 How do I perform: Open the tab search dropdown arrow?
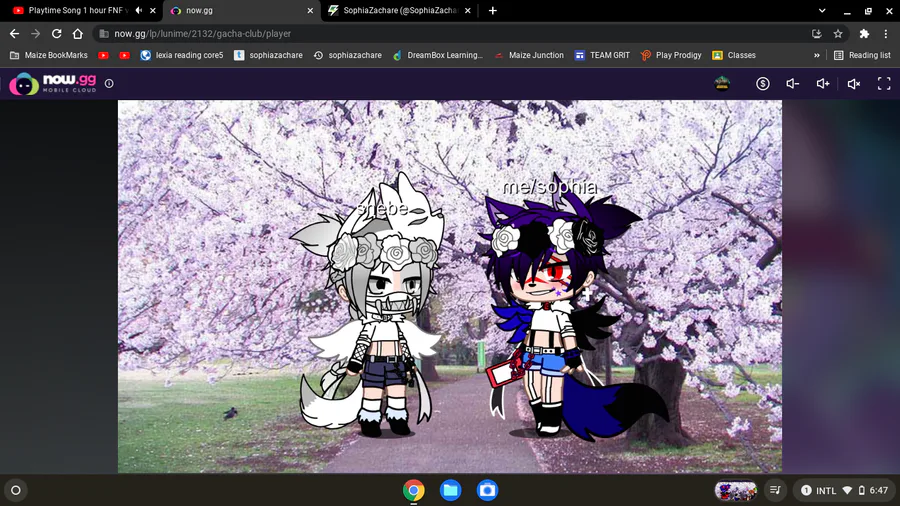(x=822, y=10)
